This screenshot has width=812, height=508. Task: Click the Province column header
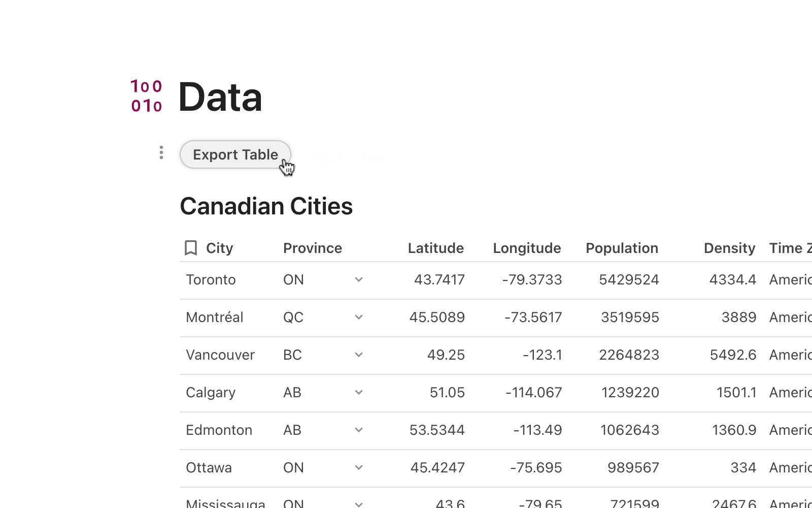tap(313, 248)
